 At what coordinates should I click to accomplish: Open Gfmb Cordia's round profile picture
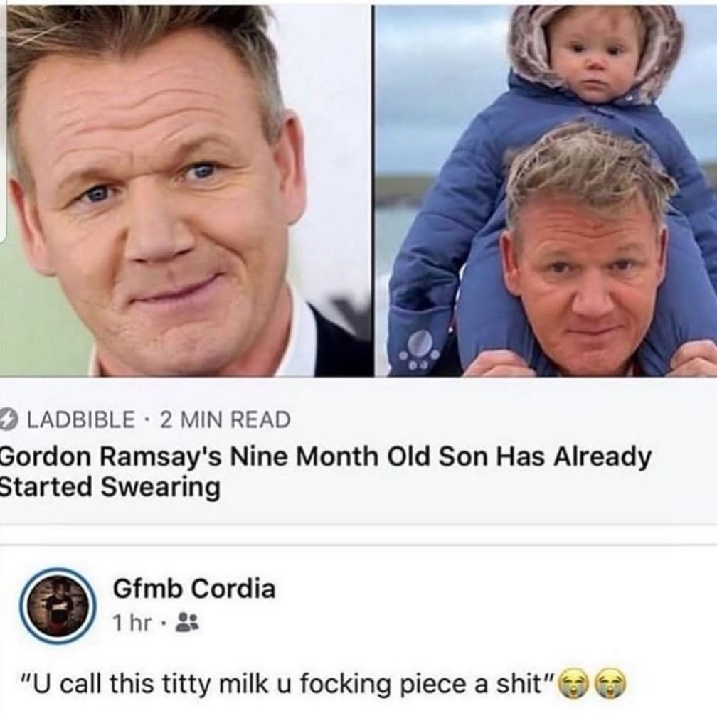(58, 606)
